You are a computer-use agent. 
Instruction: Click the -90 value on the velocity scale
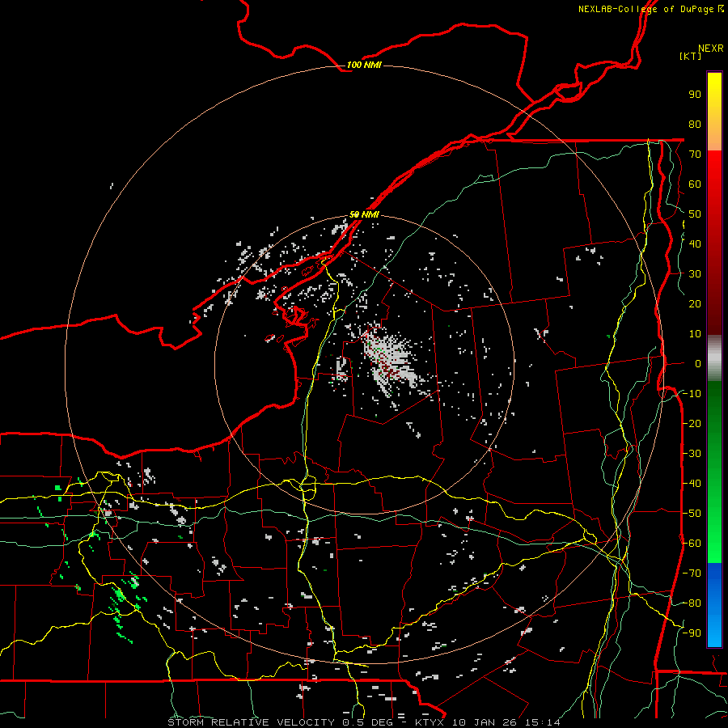692,633
